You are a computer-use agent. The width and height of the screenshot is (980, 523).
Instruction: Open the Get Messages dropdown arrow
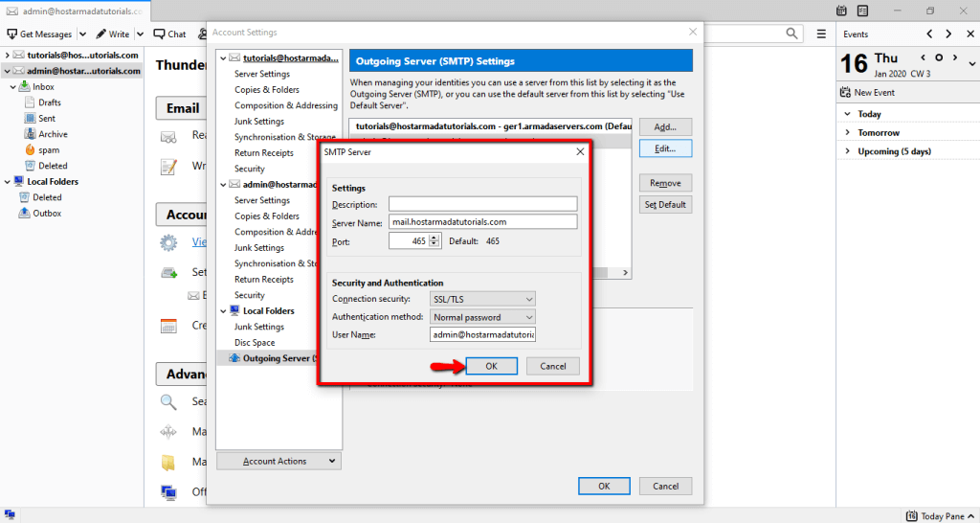click(x=84, y=34)
